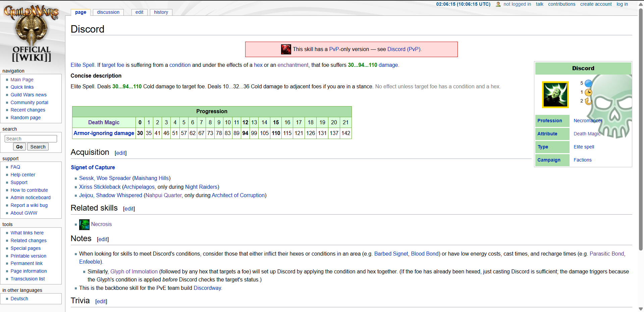Click the recharge time arrow icon

588,101
